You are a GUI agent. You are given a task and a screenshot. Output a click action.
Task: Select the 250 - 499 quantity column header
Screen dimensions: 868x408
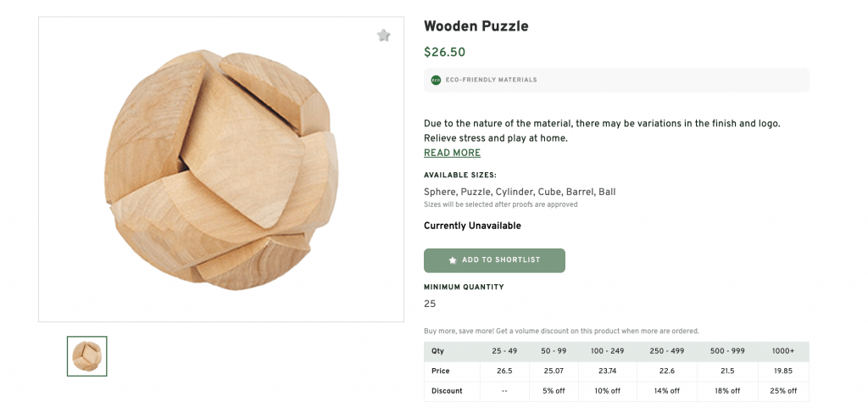coord(667,351)
